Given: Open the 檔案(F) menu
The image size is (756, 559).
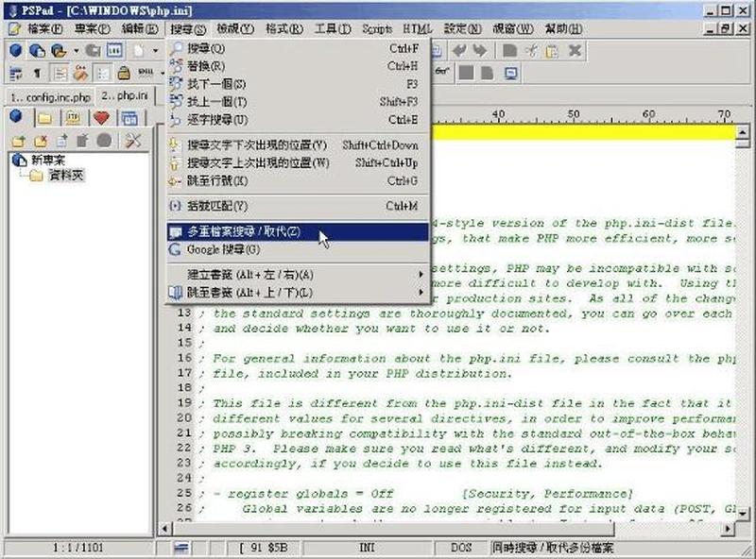Looking at the screenshot, I should [44, 29].
